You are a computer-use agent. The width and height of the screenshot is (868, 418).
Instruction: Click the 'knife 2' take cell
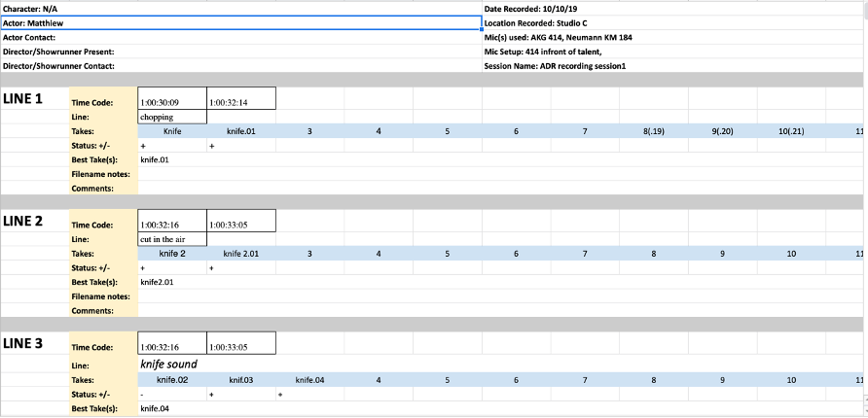[172, 254]
